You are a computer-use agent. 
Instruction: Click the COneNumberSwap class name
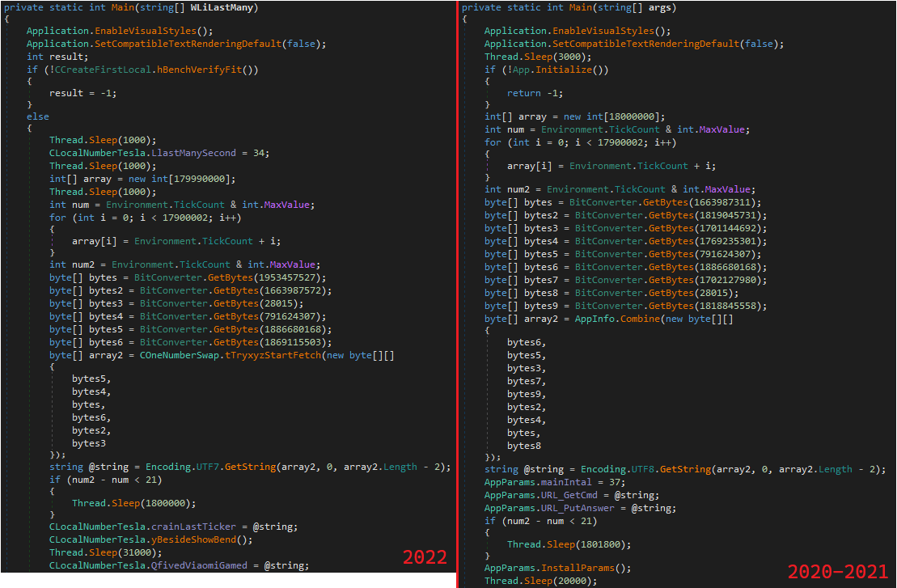[x=179, y=356]
